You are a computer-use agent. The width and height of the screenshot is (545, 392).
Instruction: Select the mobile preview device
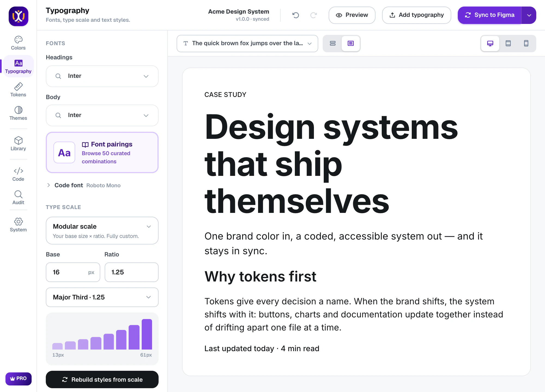(526, 44)
